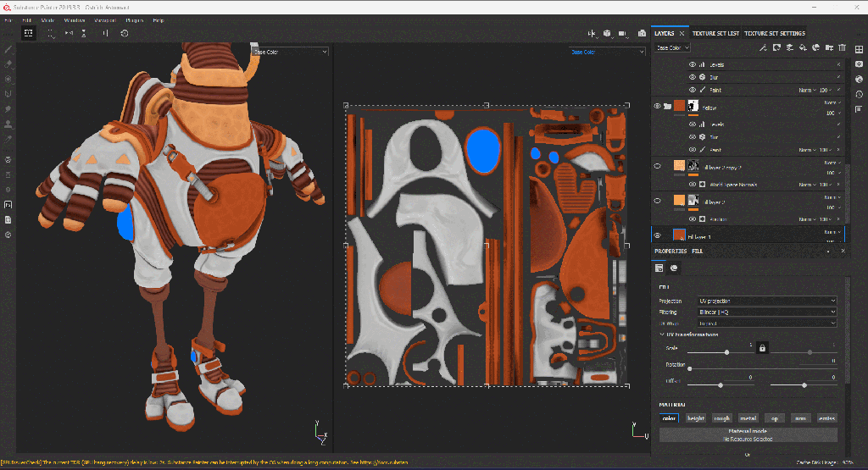Viewport: 868px width, 470px height.
Task: Switch to Texture Set List tab
Action: (715, 33)
